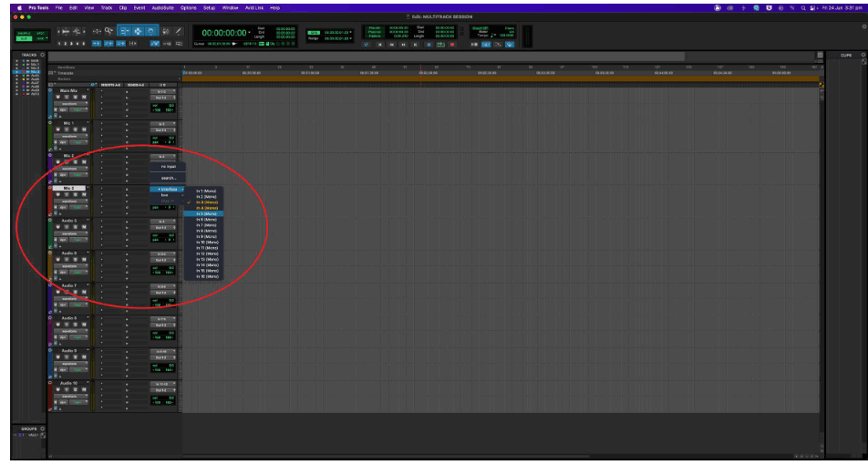Click the transport Play button
The image size is (868, 465).
tap(440, 45)
